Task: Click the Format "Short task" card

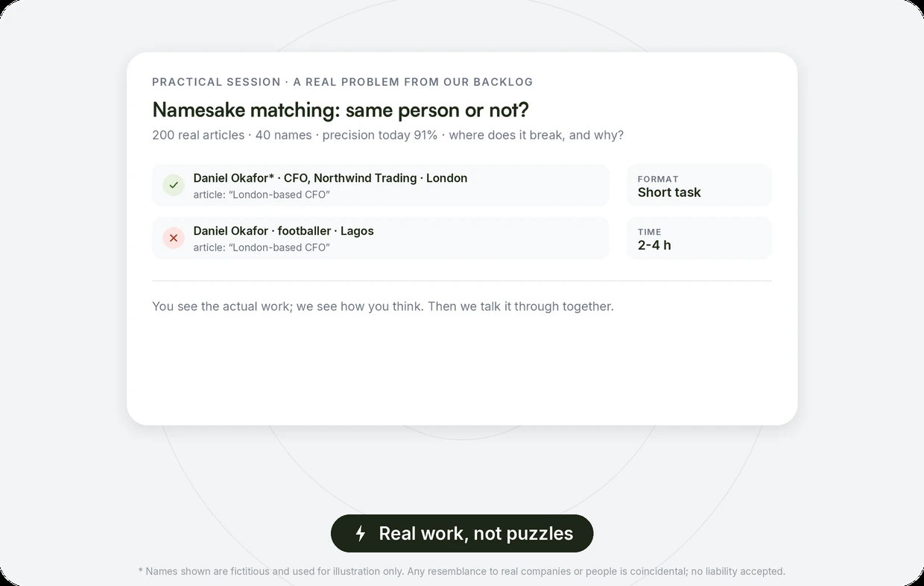Action: click(699, 185)
